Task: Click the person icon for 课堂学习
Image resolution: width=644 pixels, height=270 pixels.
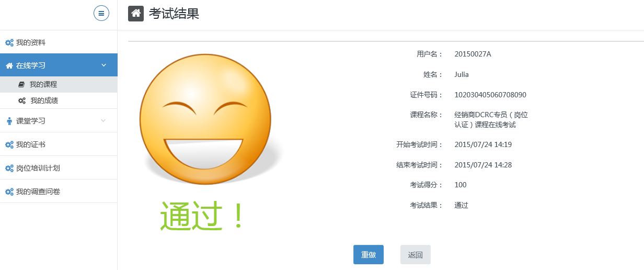Action: [x=9, y=121]
